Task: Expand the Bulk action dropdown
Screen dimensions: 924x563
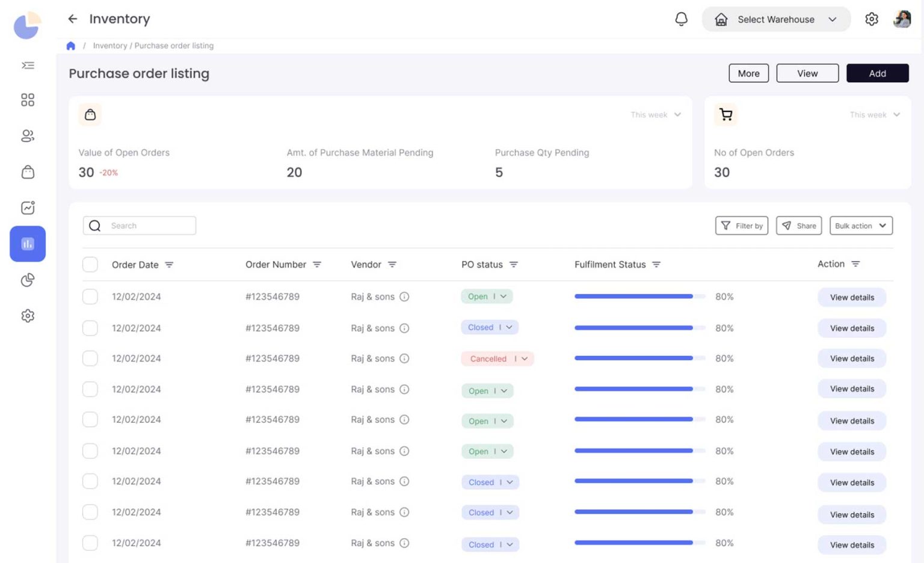Action: coord(861,226)
